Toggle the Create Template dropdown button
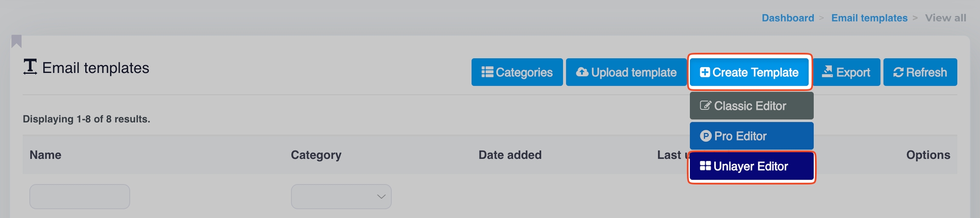 click(x=749, y=72)
